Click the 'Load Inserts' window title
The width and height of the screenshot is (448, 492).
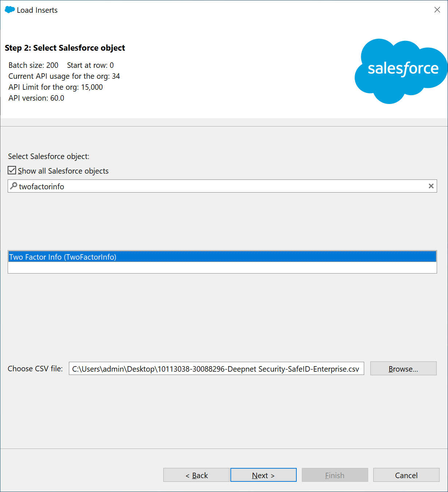click(37, 10)
